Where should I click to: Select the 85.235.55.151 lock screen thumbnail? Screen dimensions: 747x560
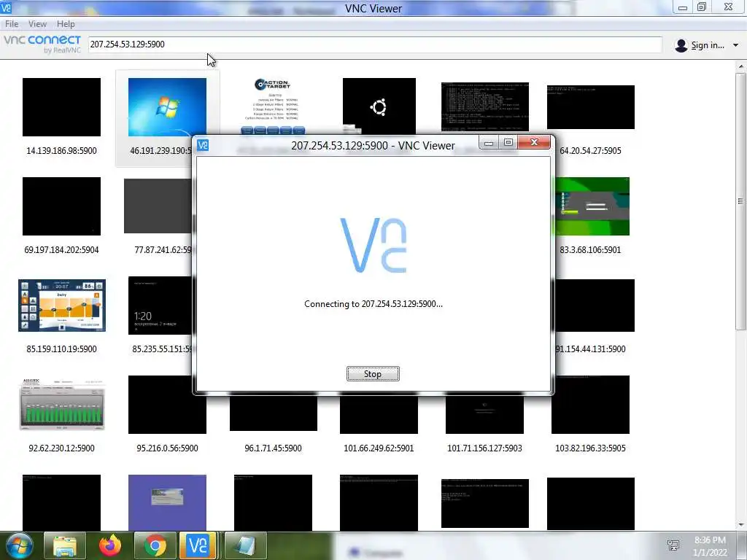[160, 306]
